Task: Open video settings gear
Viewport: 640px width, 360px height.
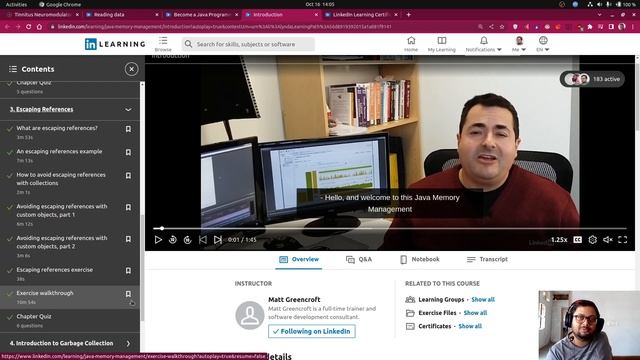Action: tap(593, 240)
